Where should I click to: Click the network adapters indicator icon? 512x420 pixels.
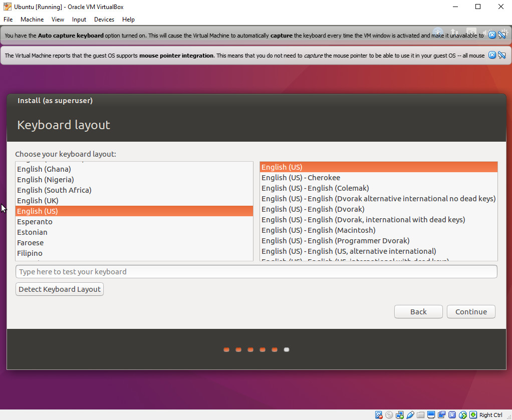(399, 415)
